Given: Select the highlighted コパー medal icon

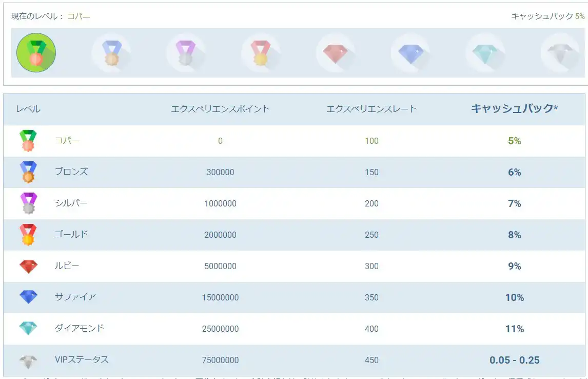Looking at the screenshot, I should point(36,52).
